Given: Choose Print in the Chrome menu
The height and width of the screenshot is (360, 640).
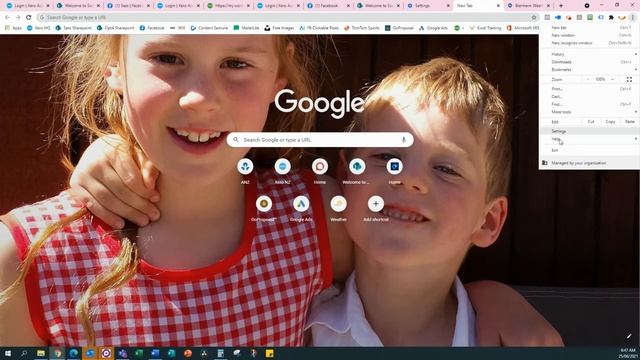Looking at the screenshot, I should pos(589,89).
